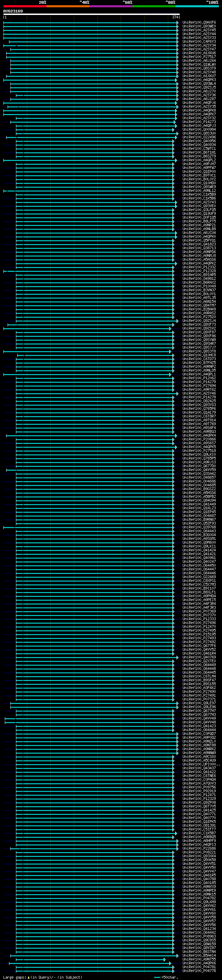Click the UniRef100_A4QPJ6 label
Image resolution: width=222 pixels, height=980 pixels.
199,103
